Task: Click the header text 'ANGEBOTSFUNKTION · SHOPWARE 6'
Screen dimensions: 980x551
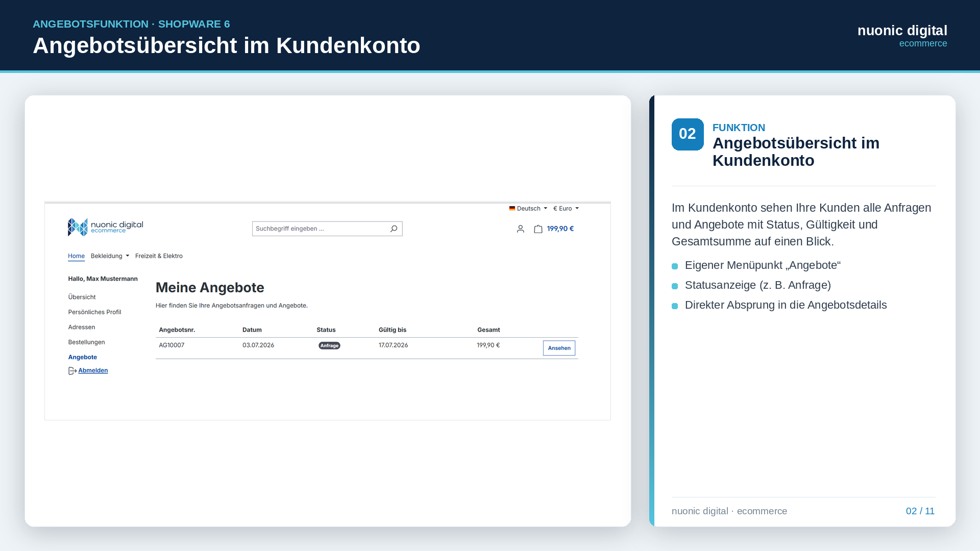Action: (131, 24)
